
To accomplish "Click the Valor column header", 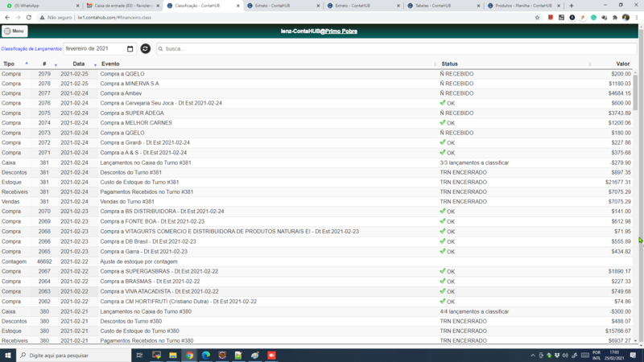I will tap(622, 64).
